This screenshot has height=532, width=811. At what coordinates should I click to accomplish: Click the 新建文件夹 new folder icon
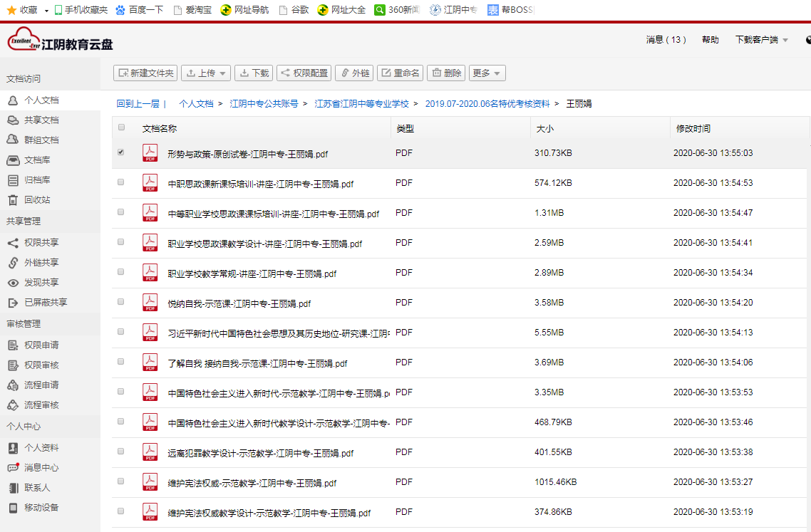[x=123, y=73]
